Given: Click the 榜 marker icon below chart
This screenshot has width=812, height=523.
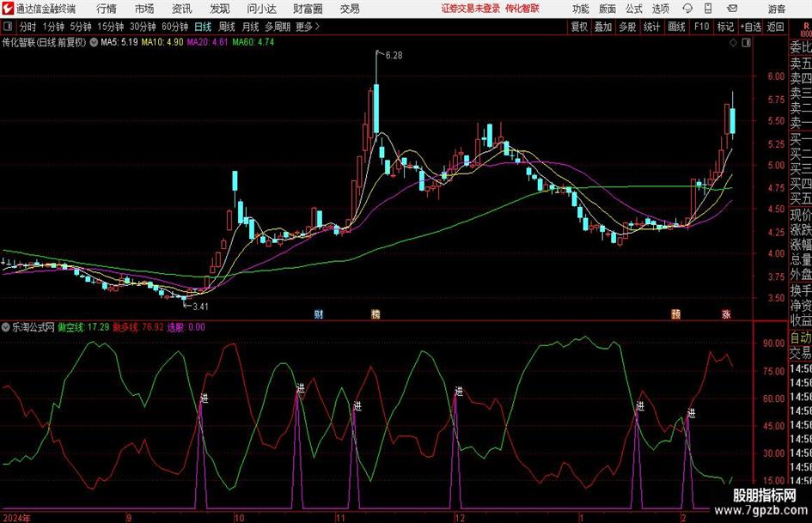Looking at the screenshot, I should (x=375, y=314).
